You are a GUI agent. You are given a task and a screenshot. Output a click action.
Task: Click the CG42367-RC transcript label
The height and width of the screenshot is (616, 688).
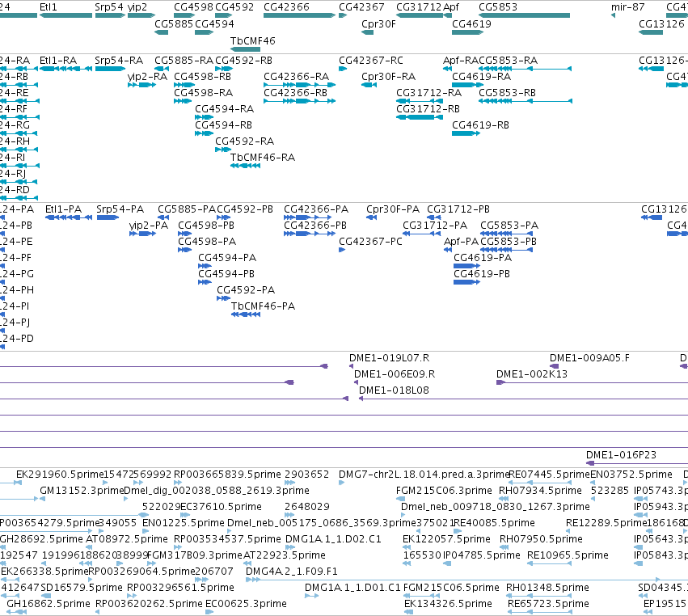pos(371,61)
